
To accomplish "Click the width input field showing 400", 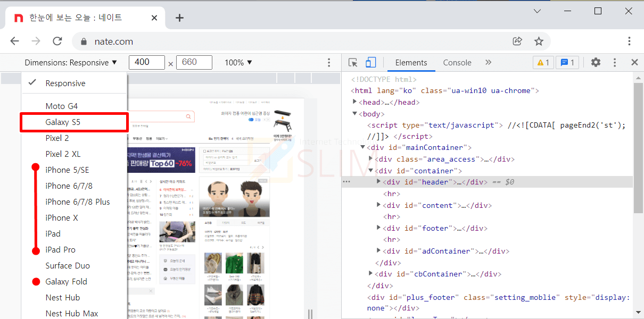I will tap(147, 62).
